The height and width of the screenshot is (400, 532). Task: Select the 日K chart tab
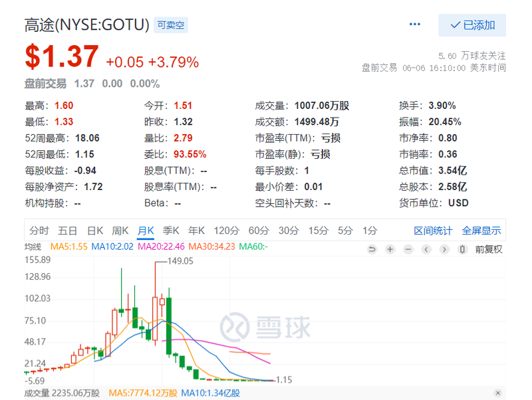[95, 231]
